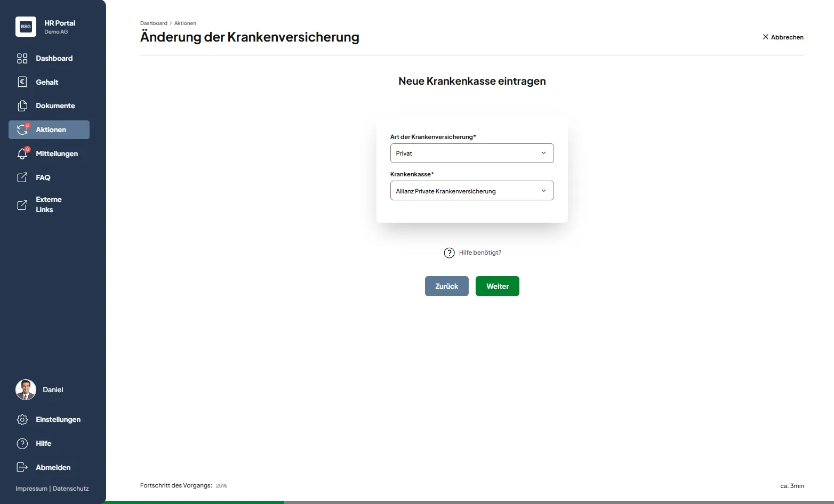Click the Einstellungen gear icon

tap(22, 420)
